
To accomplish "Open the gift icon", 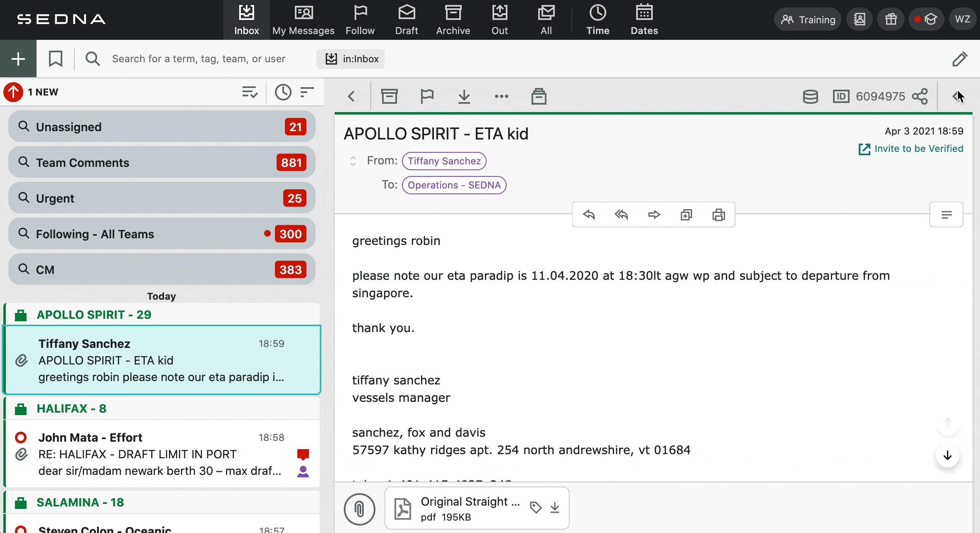I will pos(891,20).
